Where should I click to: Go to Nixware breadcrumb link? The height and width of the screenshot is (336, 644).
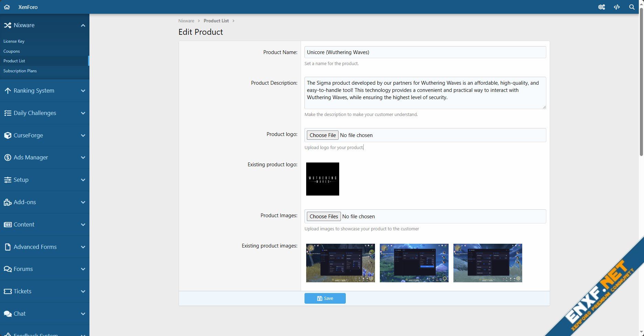tap(186, 21)
